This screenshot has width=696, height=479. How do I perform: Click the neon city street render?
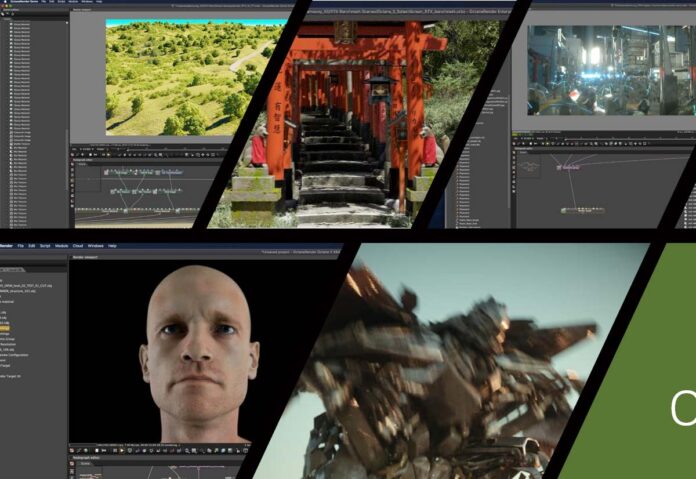pyautogui.click(x=612, y=70)
